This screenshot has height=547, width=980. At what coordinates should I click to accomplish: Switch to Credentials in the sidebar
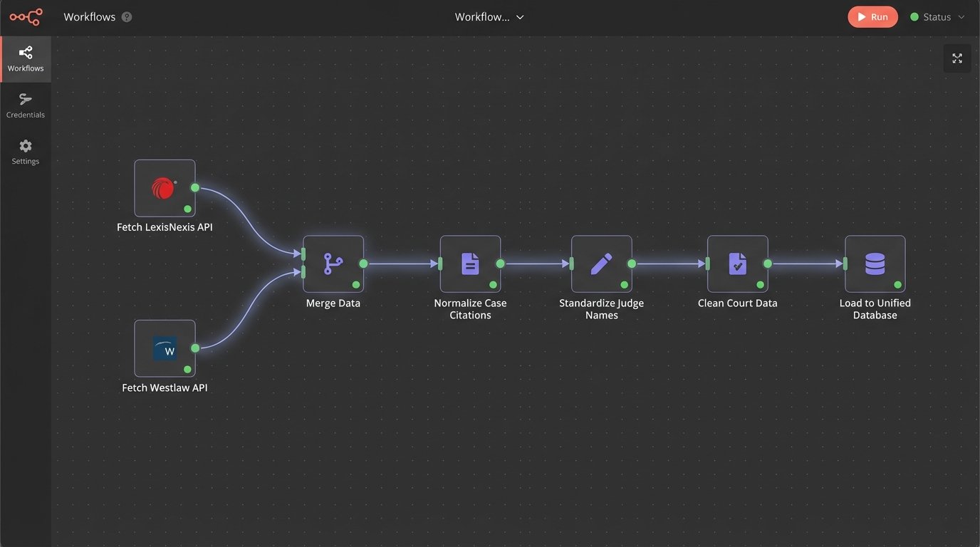click(26, 105)
